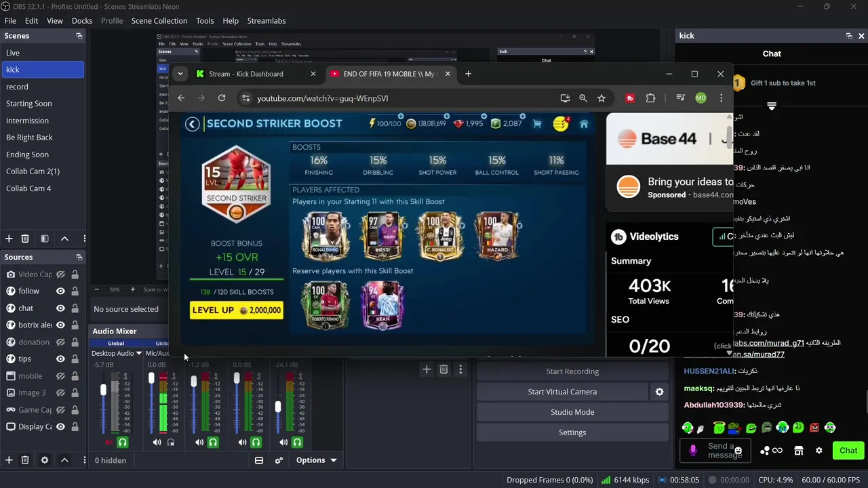This screenshot has width=868, height=488.
Task: Bookmark this page with star icon
Action: click(x=601, y=98)
